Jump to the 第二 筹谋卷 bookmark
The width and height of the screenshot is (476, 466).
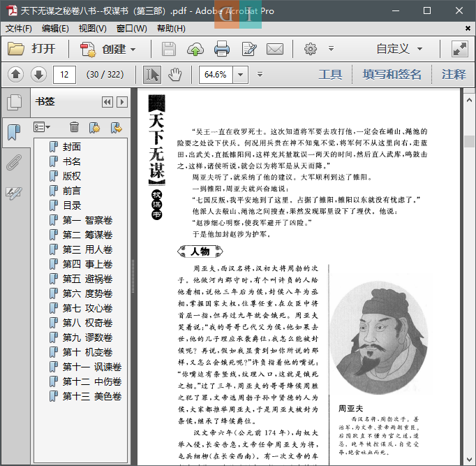(87, 235)
